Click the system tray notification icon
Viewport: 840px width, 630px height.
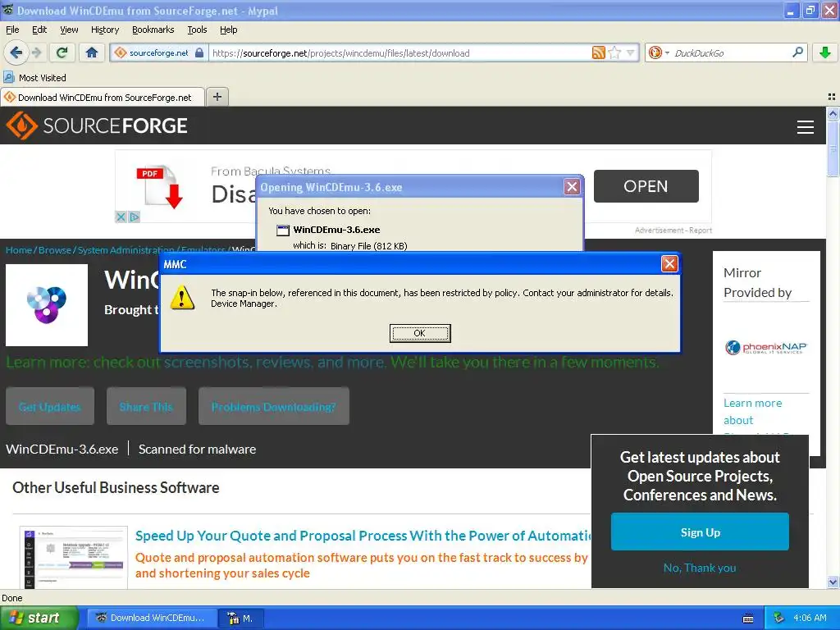point(778,618)
